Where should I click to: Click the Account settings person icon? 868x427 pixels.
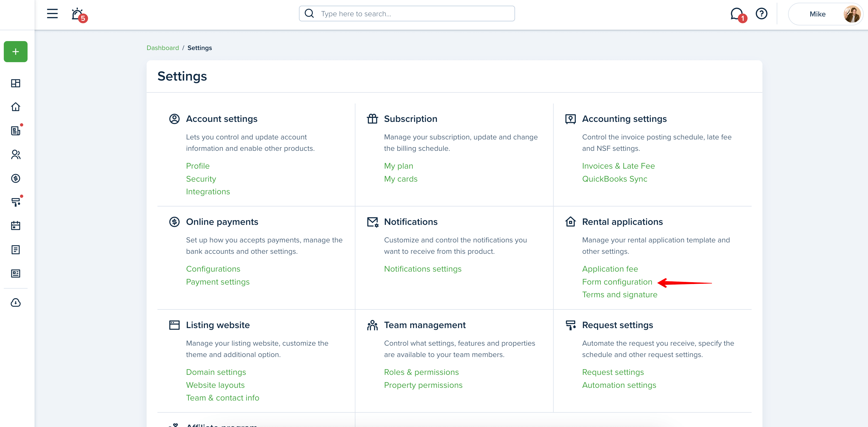174,119
